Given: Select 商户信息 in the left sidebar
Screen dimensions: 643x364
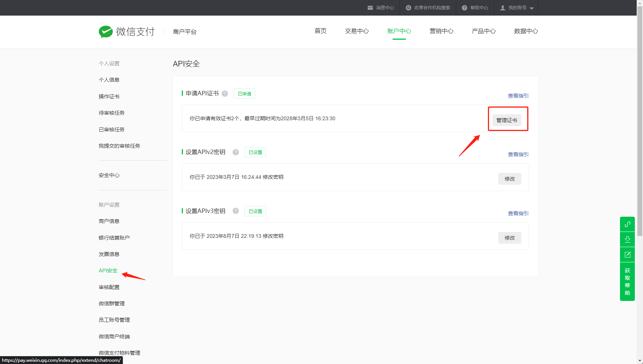Looking at the screenshot, I should [x=109, y=221].
